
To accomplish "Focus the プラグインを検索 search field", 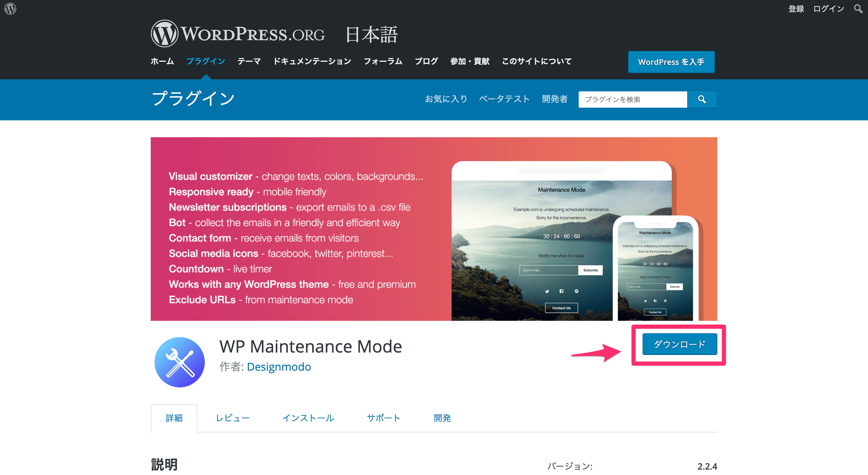I will [x=633, y=99].
